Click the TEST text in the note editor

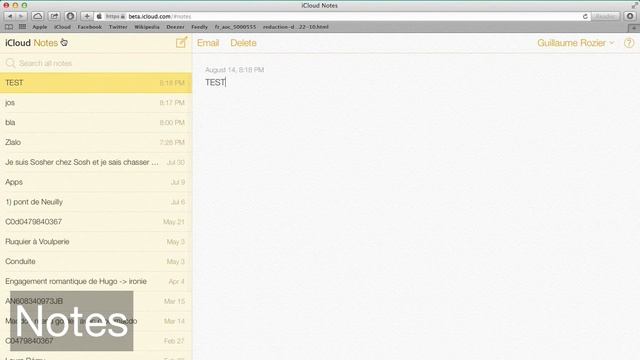215,82
